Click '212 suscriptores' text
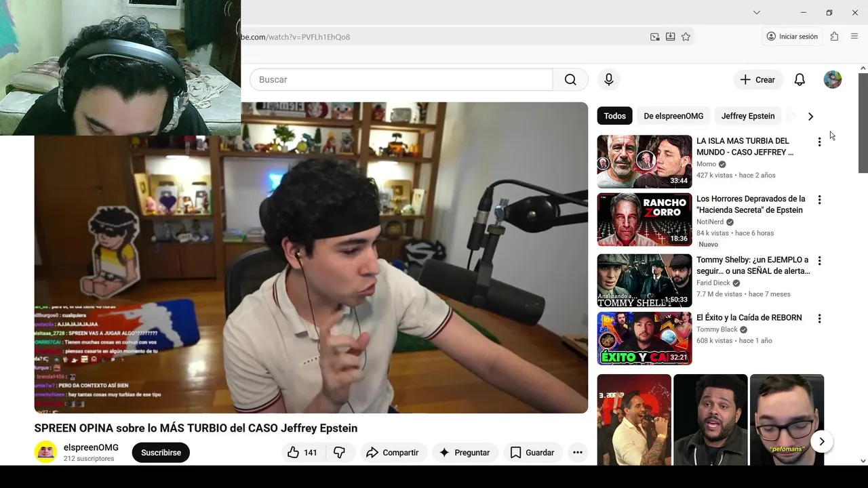This screenshot has height=488, width=868. pos(89,459)
